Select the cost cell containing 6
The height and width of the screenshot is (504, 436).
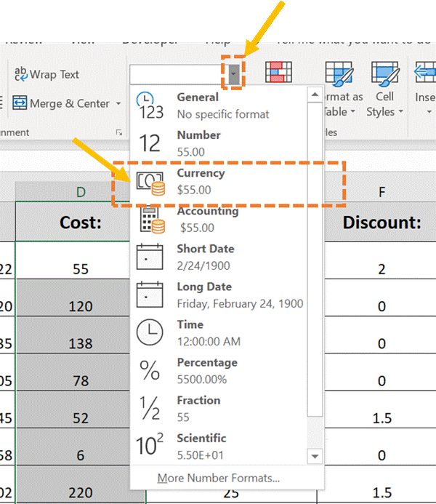point(73,447)
